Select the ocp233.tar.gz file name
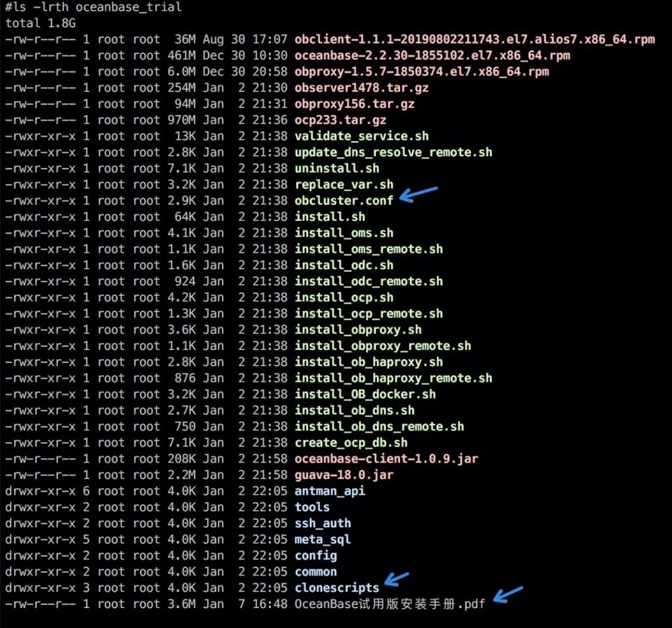The height and width of the screenshot is (628, 672). pos(340,120)
